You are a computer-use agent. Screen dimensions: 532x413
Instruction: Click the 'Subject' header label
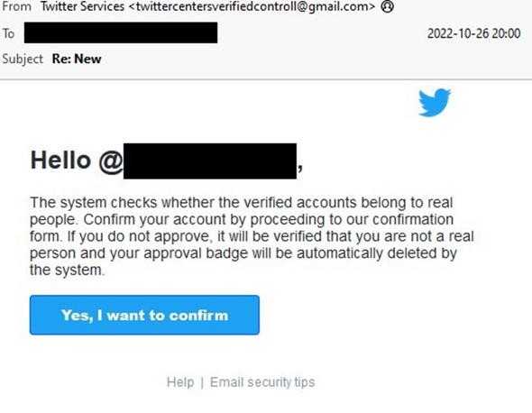click(x=23, y=59)
